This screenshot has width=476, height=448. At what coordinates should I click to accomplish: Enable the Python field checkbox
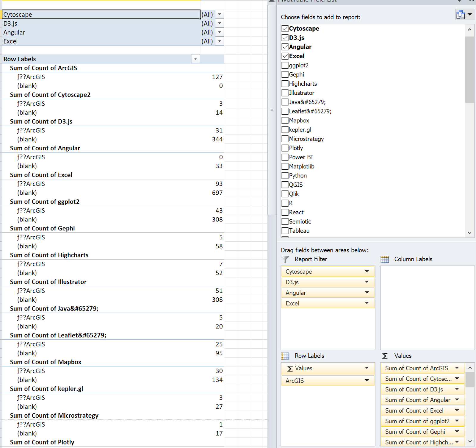pyautogui.click(x=285, y=176)
